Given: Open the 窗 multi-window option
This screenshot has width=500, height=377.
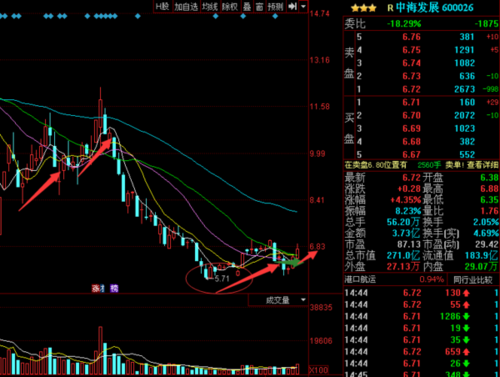Looking at the screenshot, I should [x=259, y=6].
